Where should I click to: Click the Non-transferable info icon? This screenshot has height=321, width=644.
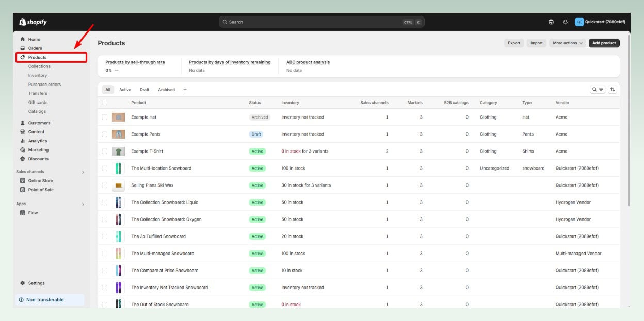[x=21, y=300]
